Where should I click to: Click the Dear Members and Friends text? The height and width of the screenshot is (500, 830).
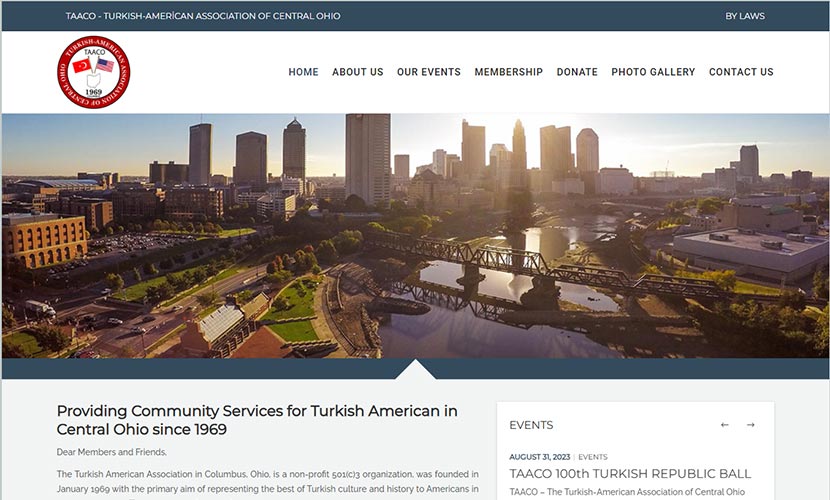[112, 452]
